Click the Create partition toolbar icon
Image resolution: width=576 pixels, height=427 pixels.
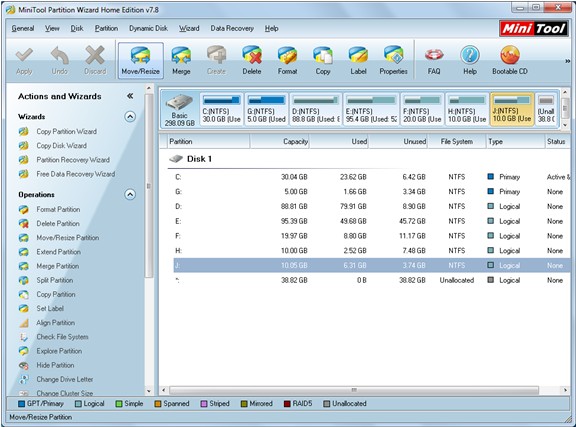click(216, 61)
